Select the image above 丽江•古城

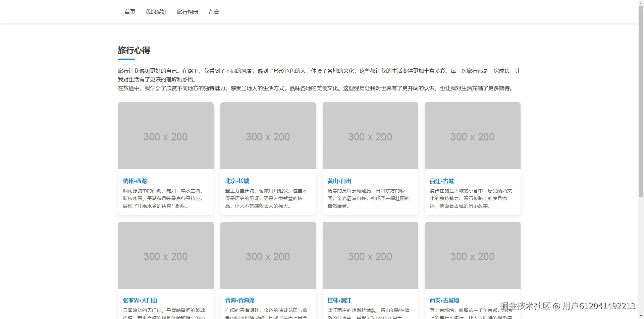[473, 136]
